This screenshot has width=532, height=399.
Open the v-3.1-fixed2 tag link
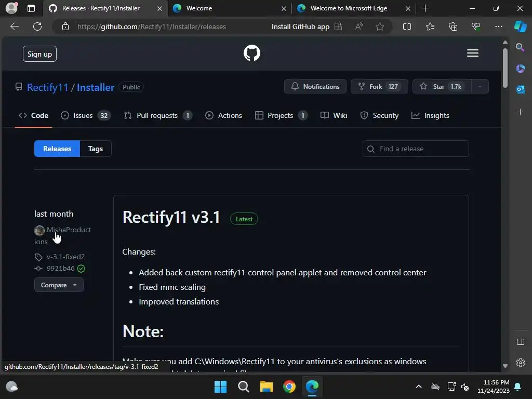coord(65,257)
